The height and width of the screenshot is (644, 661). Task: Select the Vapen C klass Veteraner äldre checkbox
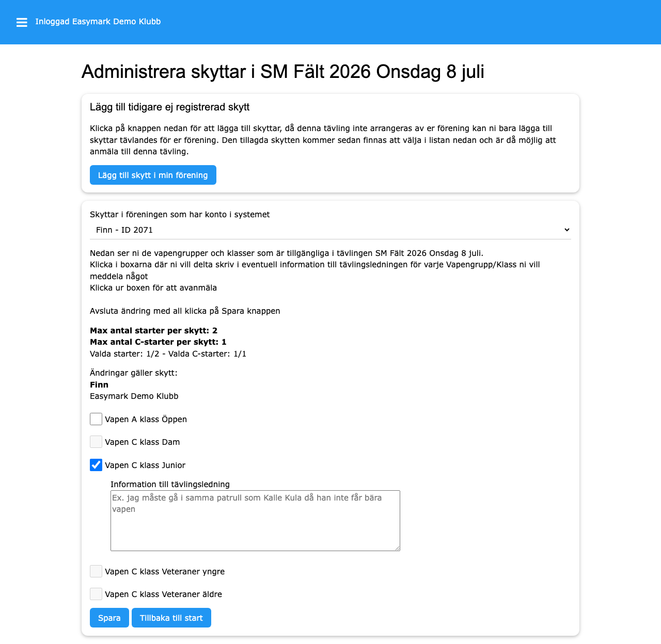coord(96,594)
